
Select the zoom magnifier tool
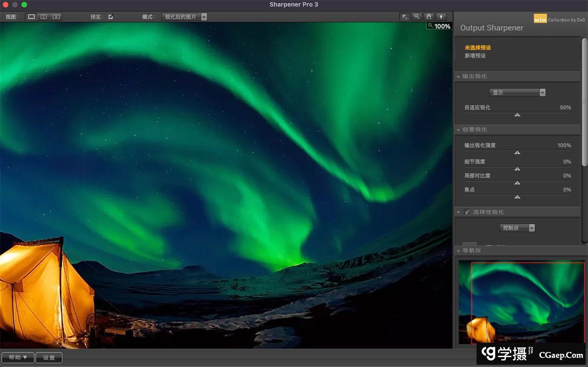coord(416,17)
